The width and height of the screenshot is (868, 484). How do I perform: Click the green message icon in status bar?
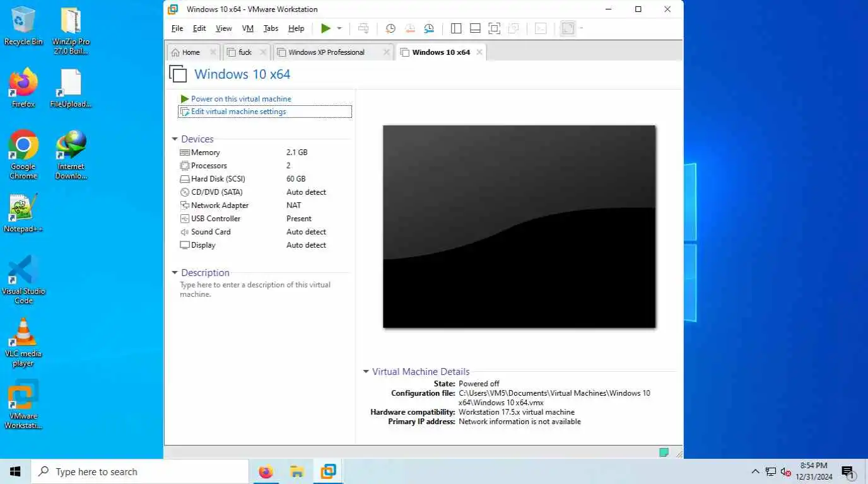click(664, 452)
